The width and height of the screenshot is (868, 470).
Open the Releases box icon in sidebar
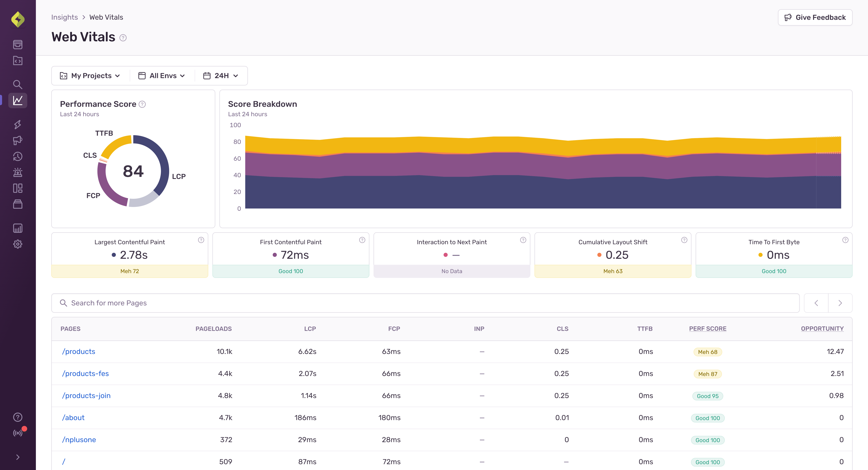pos(18,204)
